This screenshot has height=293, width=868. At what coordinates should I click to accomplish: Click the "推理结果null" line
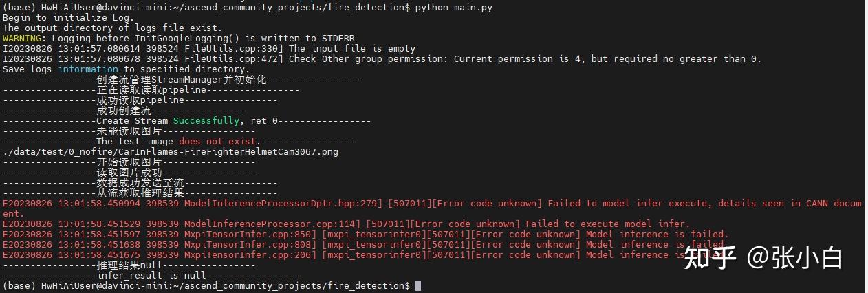click(x=129, y=265)
